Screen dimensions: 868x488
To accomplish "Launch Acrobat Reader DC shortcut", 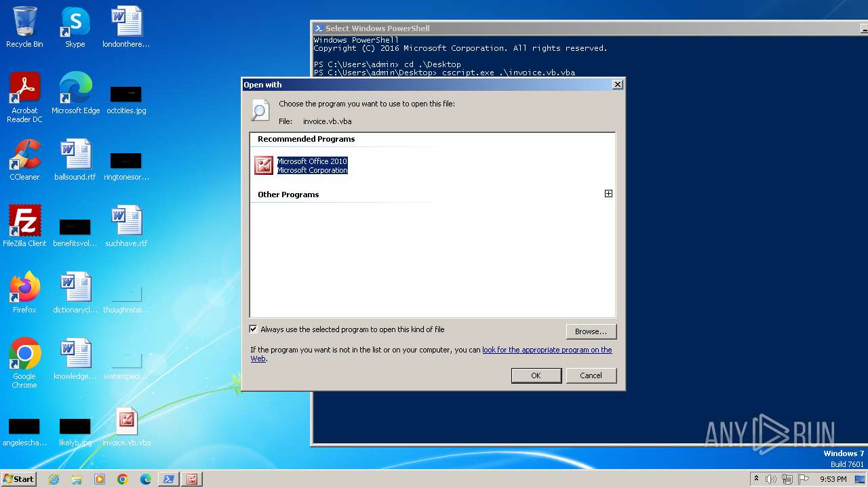I will (24, 98).
